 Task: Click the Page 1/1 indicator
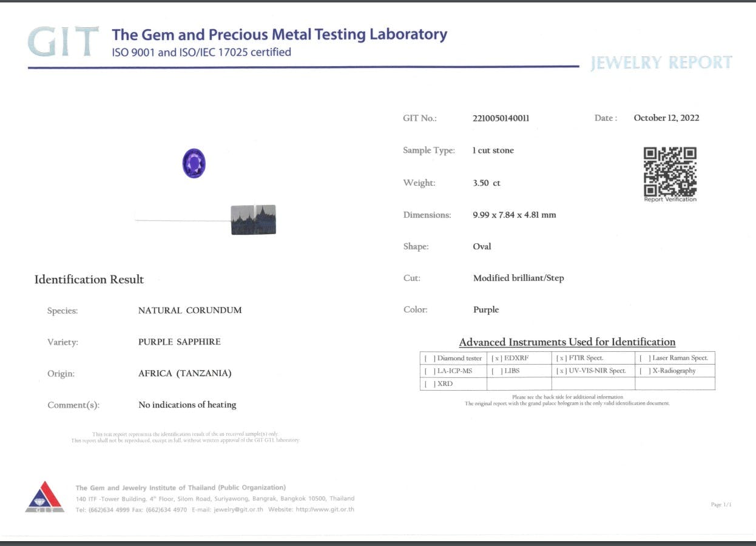click(721, 505)
